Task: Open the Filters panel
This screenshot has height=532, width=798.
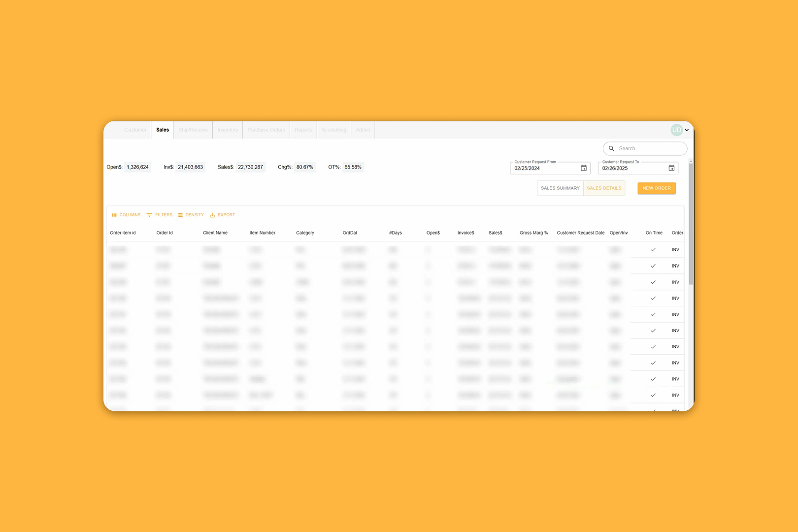Action: tap(160, 215)
